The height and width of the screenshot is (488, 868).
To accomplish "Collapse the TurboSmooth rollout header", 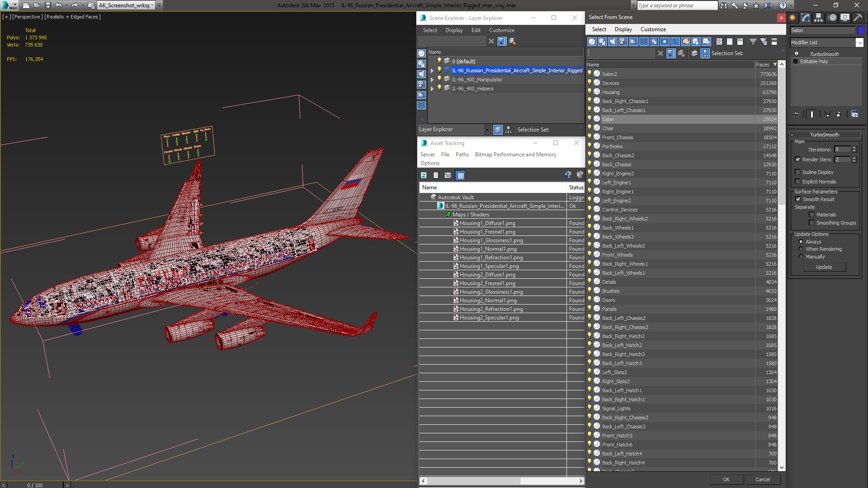I will pyautogui.click(x=825, y=135).
